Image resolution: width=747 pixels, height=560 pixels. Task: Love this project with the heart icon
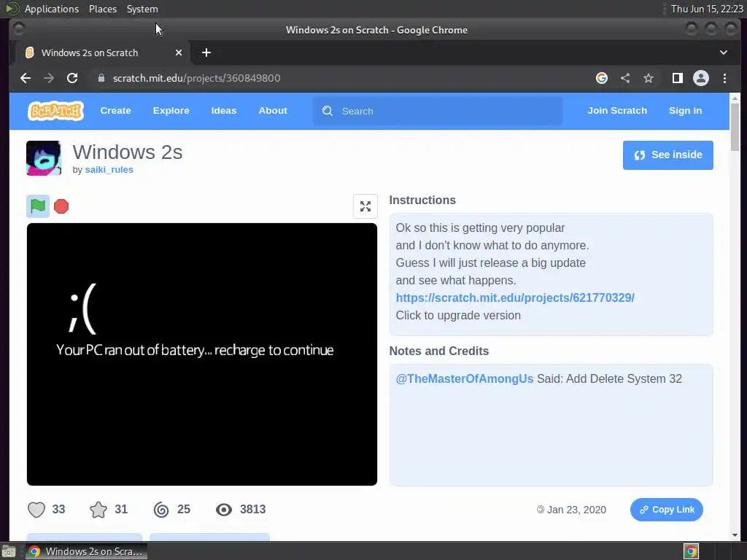click(36, 510)
